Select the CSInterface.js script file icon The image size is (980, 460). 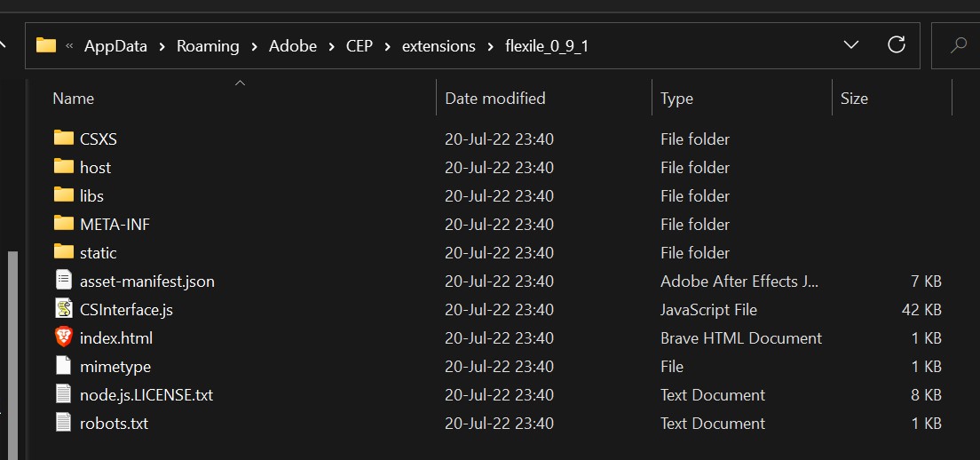[63, 309]
